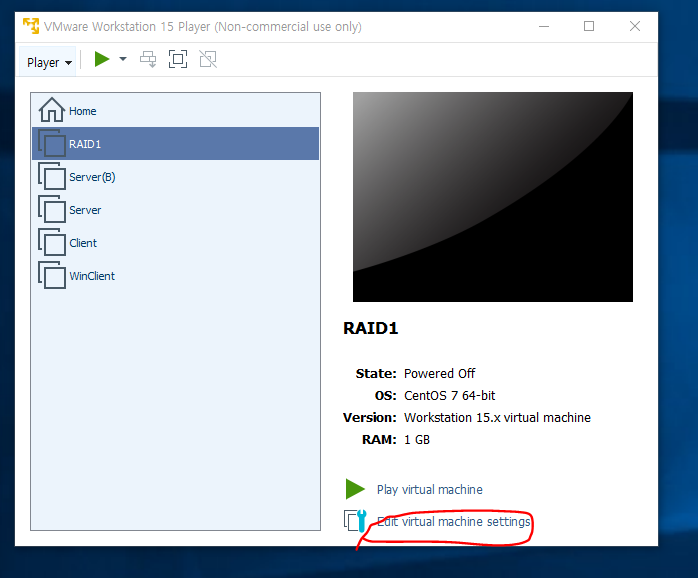Image resolution: width=698 pixels, height=578 pixels.
Task: Click the CentOS 7 64-bit OS value
Action: point(450,395)
